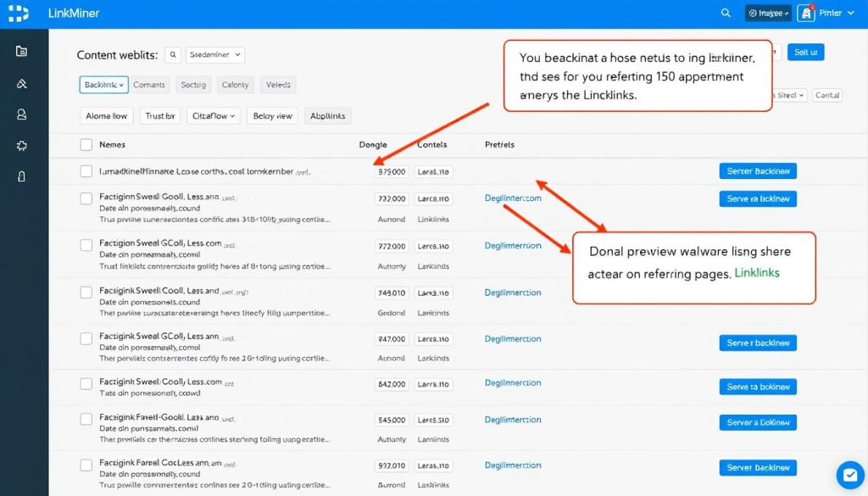Check the Names header checkbox
This screenshot has width=868, height=496.
[85, 144]
